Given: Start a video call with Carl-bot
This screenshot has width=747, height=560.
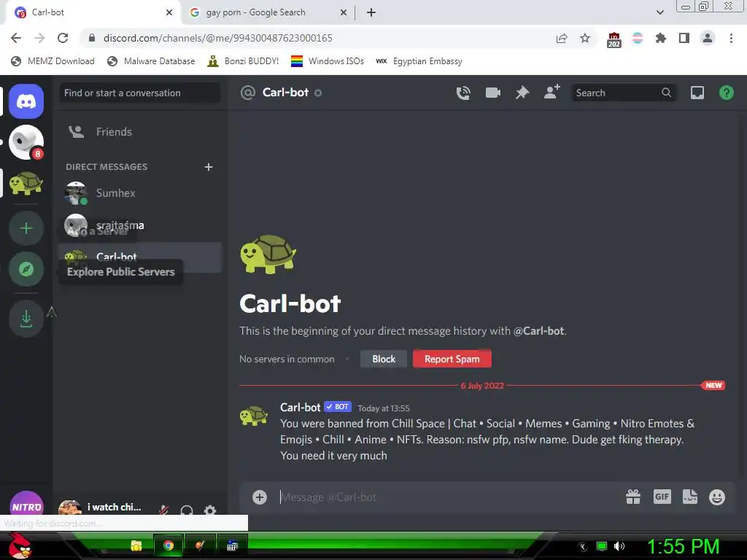Looking at the screenshot, I should click(x=492, y=93).
